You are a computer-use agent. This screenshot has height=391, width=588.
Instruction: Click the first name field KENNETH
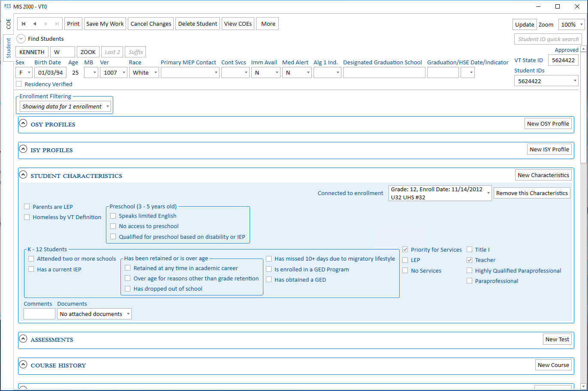[32, 52]
